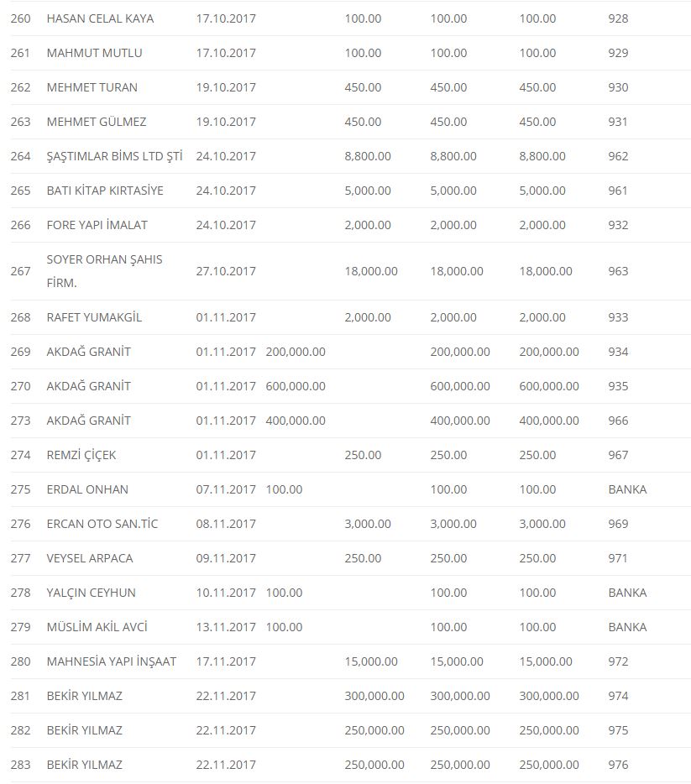Image resolution: width=691 pixels, height=784 pixels.
Task: Select BATI KİTAP KIRTASİYE row name
Action: pyautogui.click(x=105, y=191)
